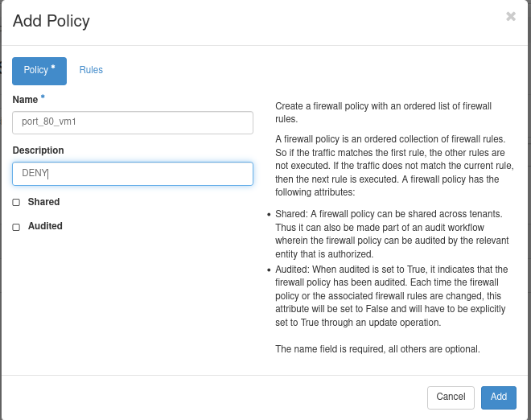This screenshot has height=420, width=531.
Task: Click the 'Description' field label
Action: pos(38,150)
